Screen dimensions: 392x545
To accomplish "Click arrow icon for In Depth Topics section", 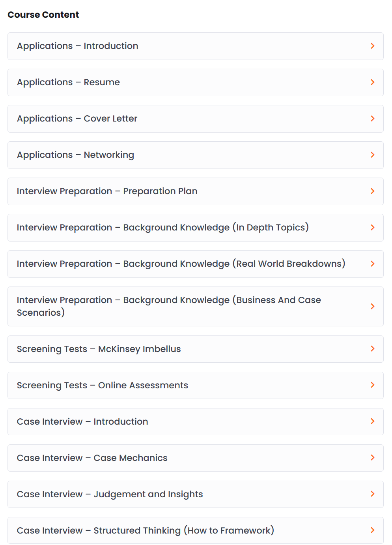I will 373,227.
